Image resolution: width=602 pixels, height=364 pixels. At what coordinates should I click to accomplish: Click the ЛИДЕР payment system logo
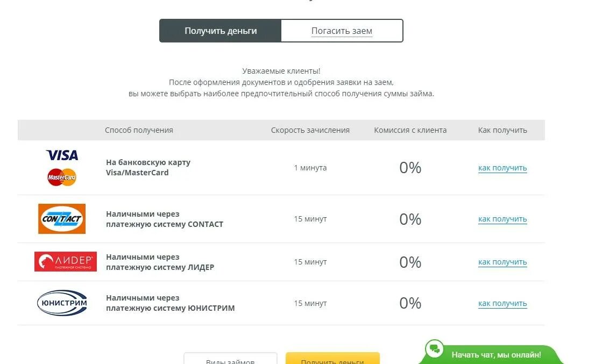click(x=65, y=262)
